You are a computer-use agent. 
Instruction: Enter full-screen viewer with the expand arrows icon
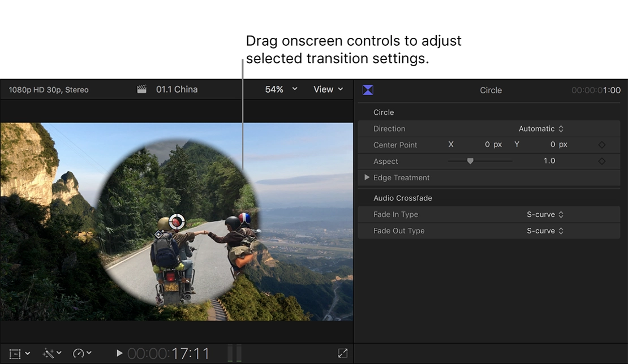click(x=342, y=353)
